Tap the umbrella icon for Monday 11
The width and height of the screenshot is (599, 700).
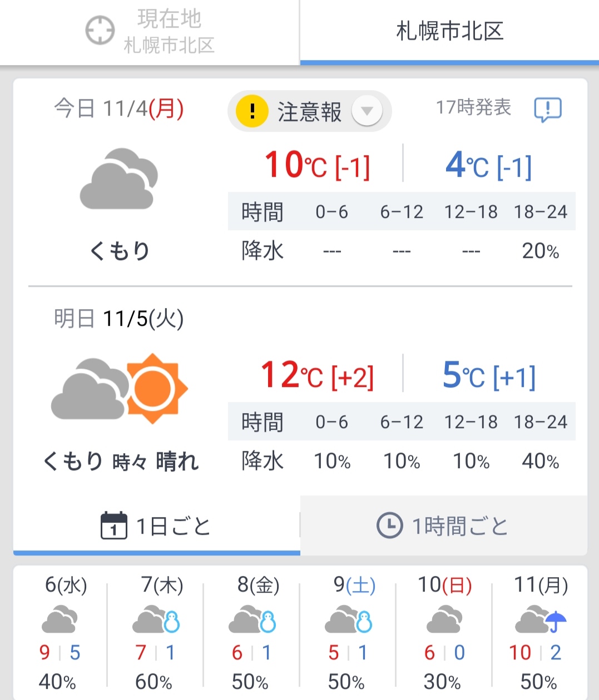tap(555, 622)
